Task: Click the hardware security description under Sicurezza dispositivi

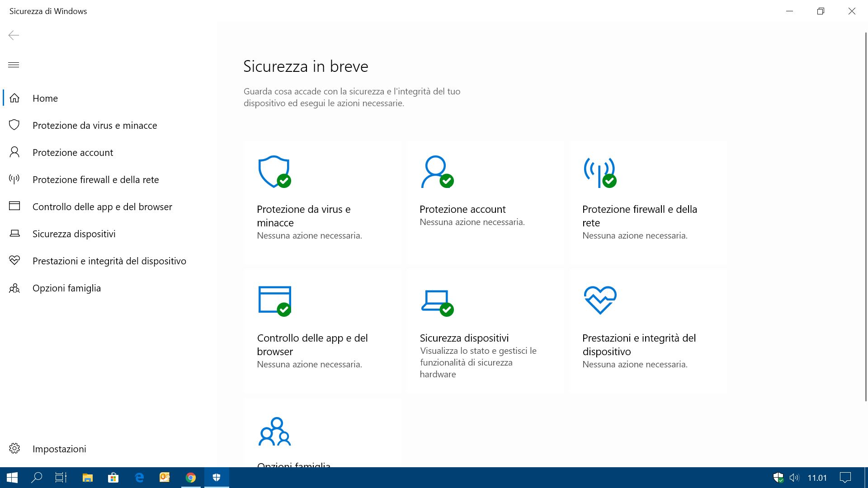Action: (x=478, y=362)
